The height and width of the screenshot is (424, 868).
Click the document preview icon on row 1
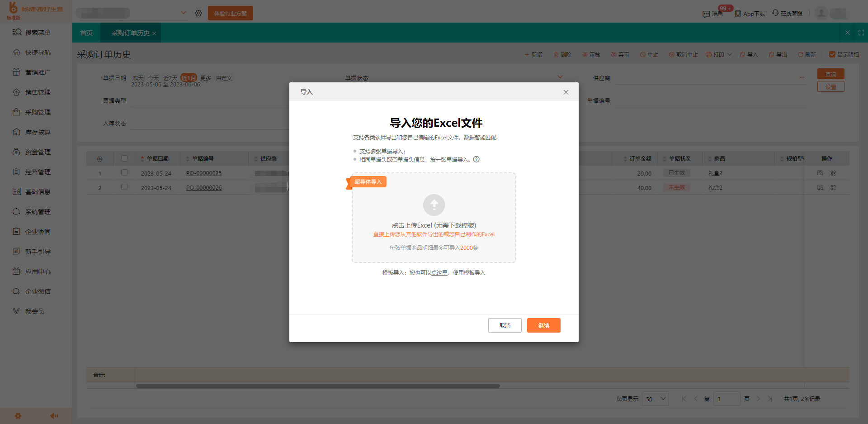[x=820, y=173]
